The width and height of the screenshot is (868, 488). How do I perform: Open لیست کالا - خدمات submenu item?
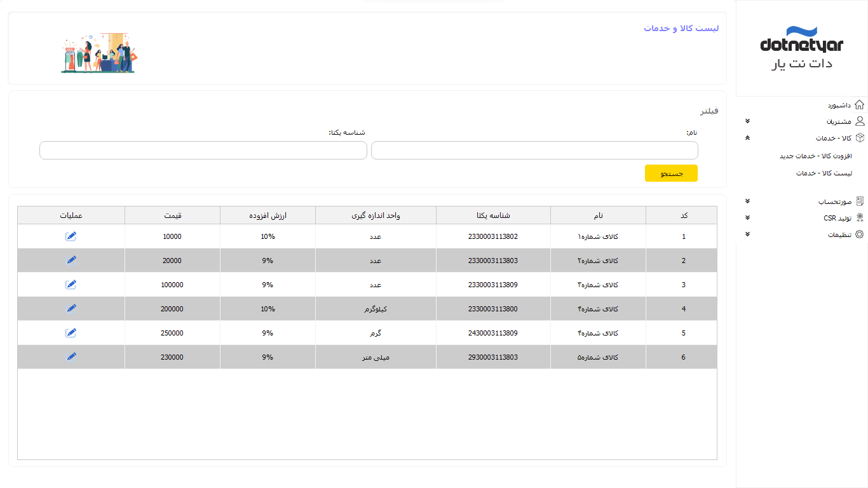824,173
